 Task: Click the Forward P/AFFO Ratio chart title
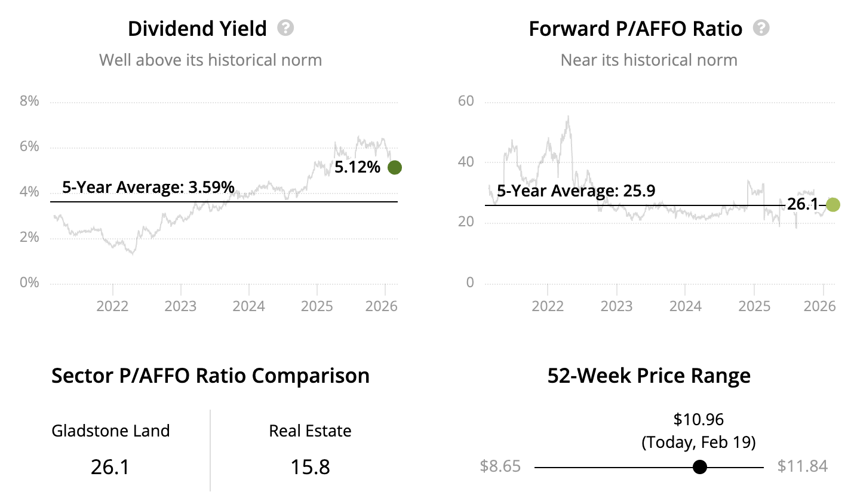[x=635, y=29]
